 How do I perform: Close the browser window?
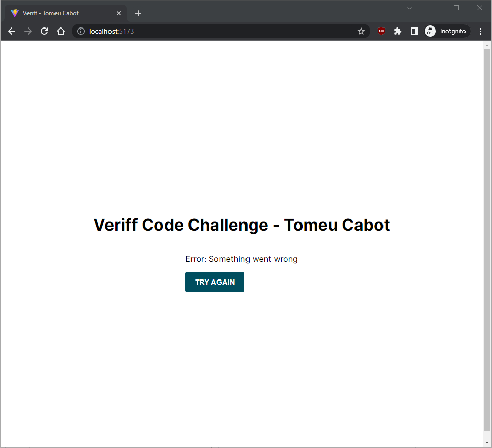tap(480, 8)
